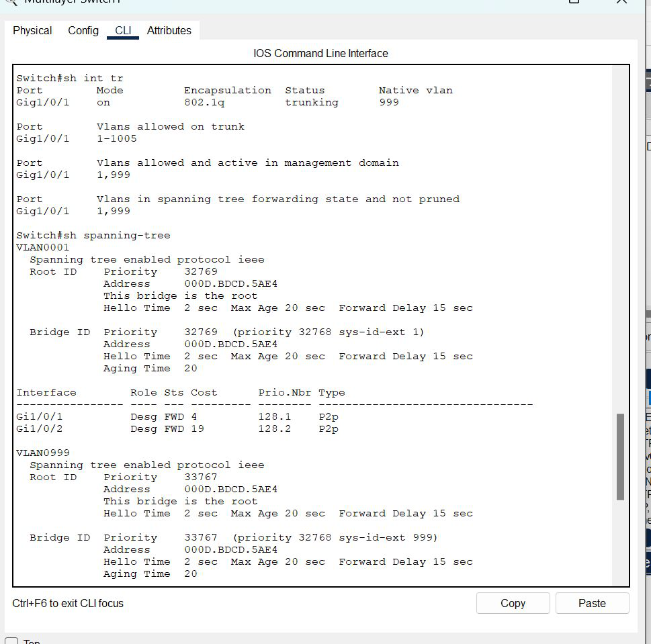Click the VLAN0001 heading in terminal output
Viewport: 651px width, 644px height.
(43, 247)
